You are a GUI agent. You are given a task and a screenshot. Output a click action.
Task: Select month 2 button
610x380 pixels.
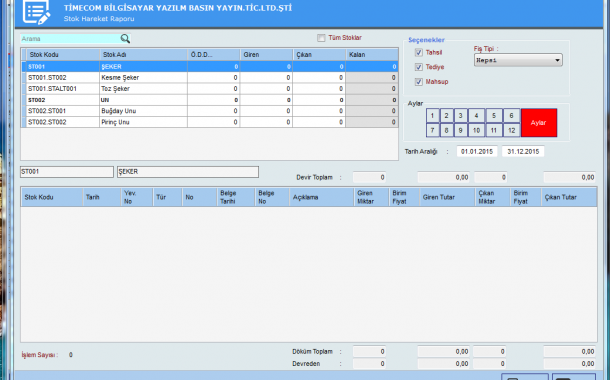point(446,116)
